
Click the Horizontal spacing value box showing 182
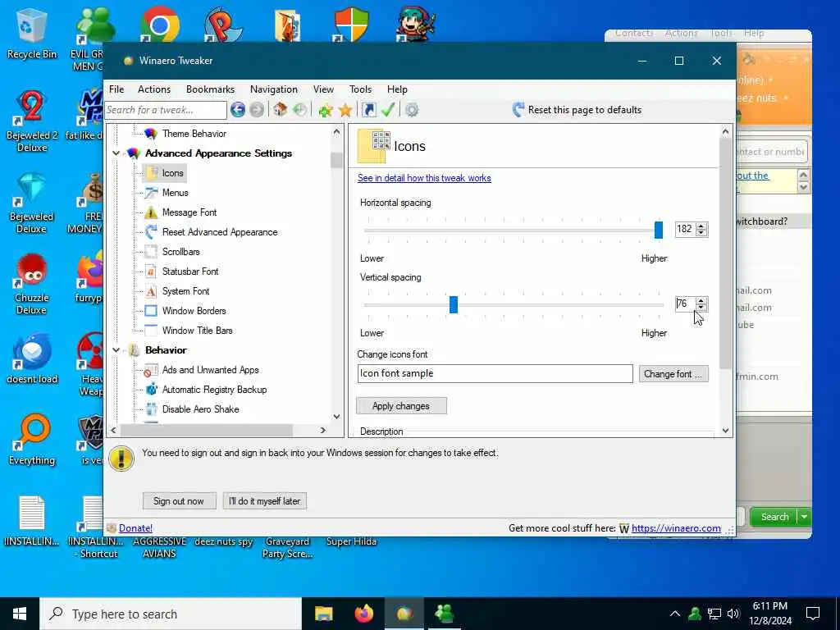coord(686,230)
